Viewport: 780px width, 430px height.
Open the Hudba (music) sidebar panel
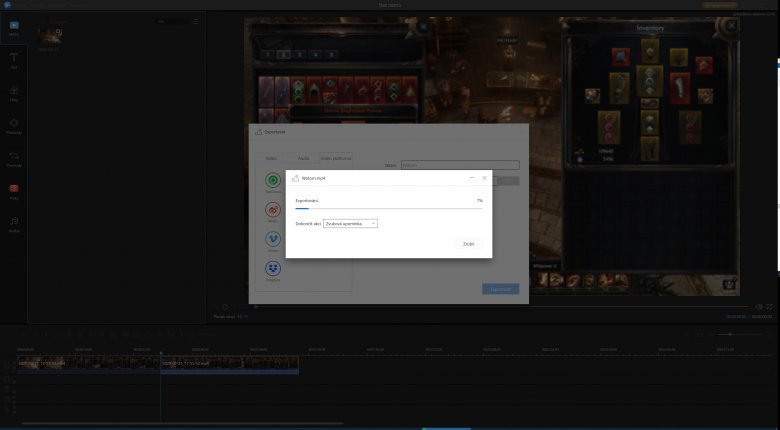point(14,224)
